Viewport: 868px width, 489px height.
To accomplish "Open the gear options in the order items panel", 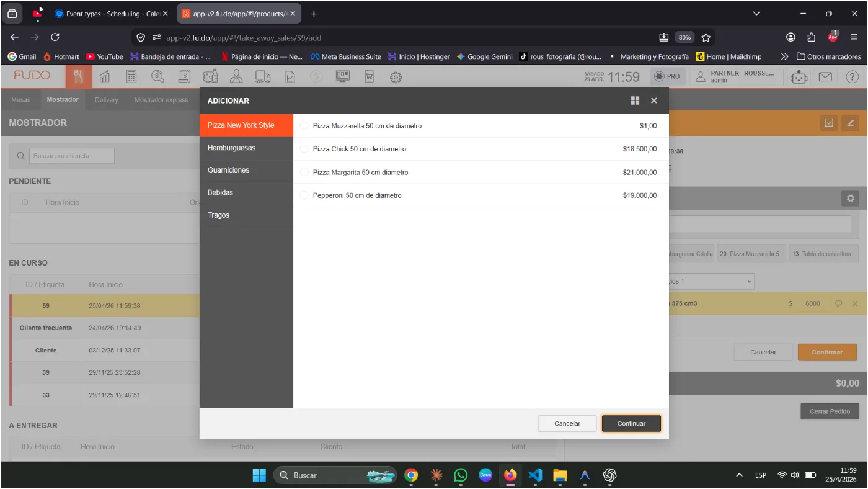I will [850, 199].
